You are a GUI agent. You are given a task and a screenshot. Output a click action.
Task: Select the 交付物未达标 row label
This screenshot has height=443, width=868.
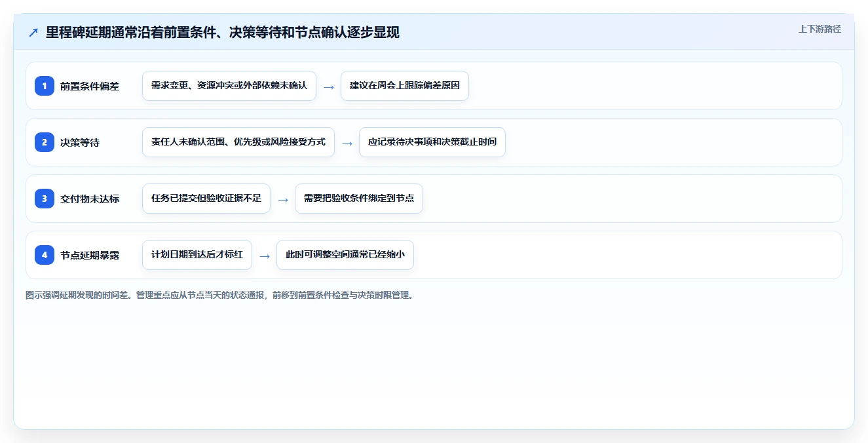90,199
